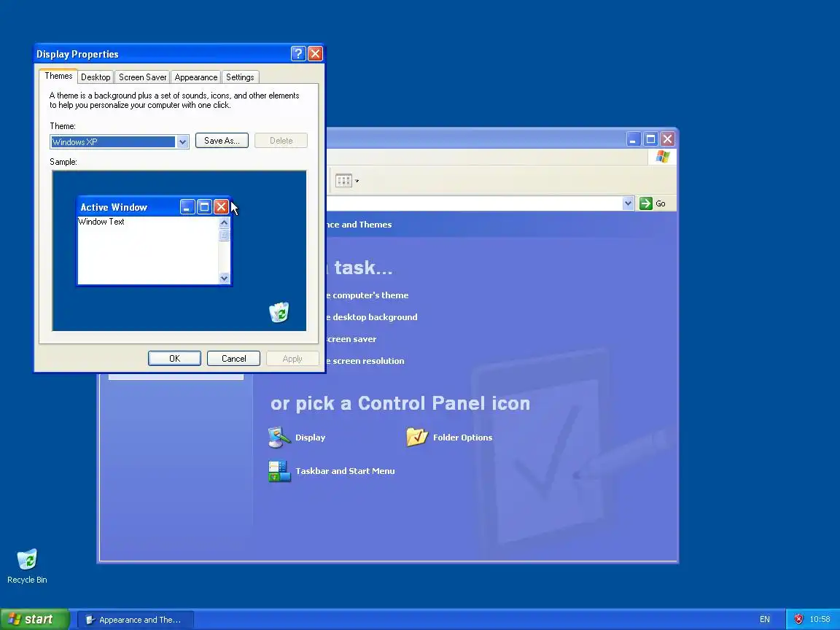Open the Start menu

pos(35,619)
